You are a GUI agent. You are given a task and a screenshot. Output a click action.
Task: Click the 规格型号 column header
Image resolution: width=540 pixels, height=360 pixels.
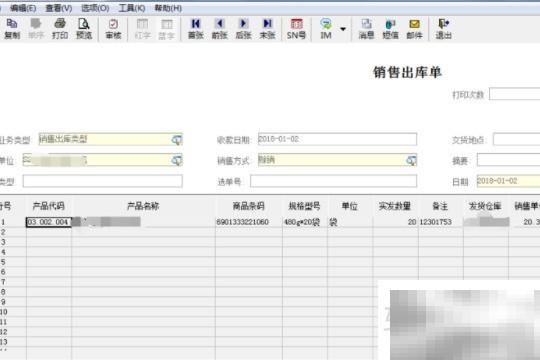coord(304,206)
